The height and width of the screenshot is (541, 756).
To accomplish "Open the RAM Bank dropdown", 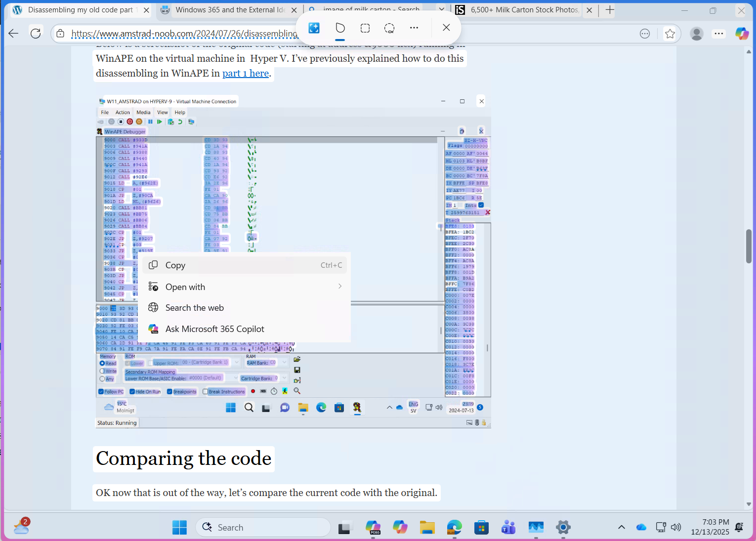I will (x=284, y=362).
